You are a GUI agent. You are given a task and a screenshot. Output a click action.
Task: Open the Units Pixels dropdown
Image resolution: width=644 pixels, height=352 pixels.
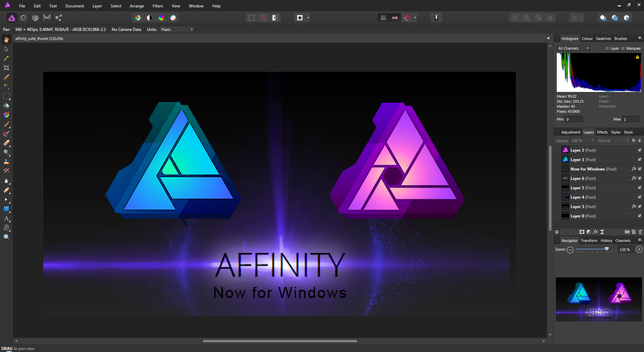tap(177, 30)
